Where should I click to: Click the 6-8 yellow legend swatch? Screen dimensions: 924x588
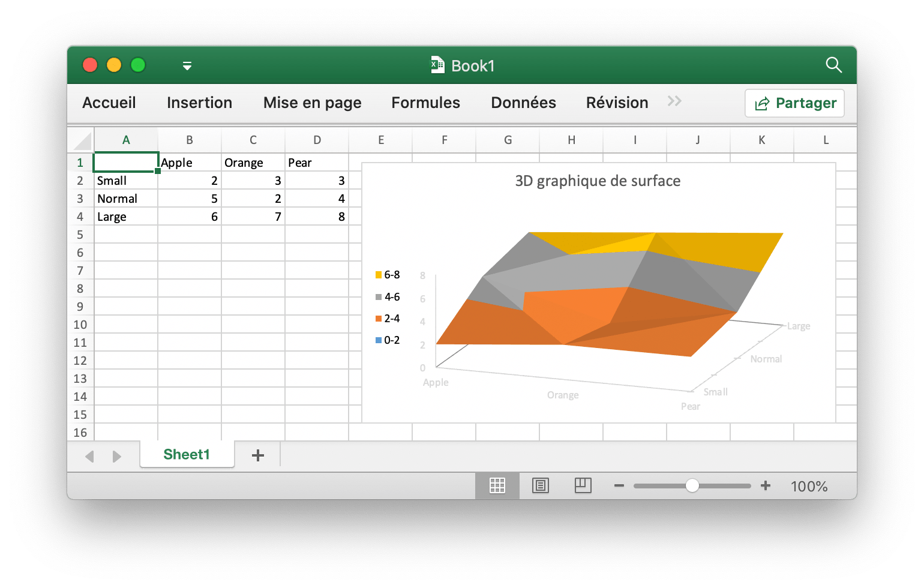(379, 275)
